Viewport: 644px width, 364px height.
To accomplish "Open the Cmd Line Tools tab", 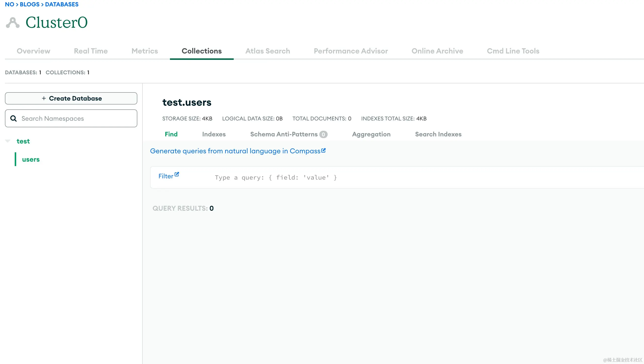I will pos(513,51).
